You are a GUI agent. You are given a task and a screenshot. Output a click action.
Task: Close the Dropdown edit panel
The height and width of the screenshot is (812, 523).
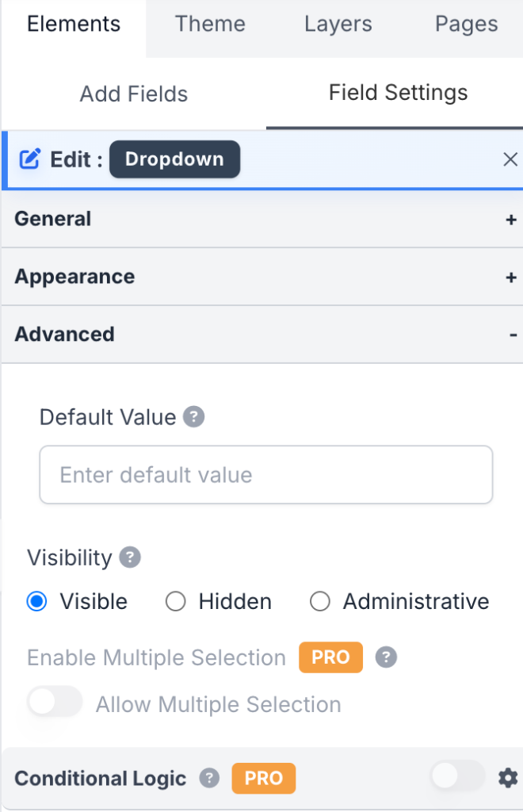(x=510, y=159)
